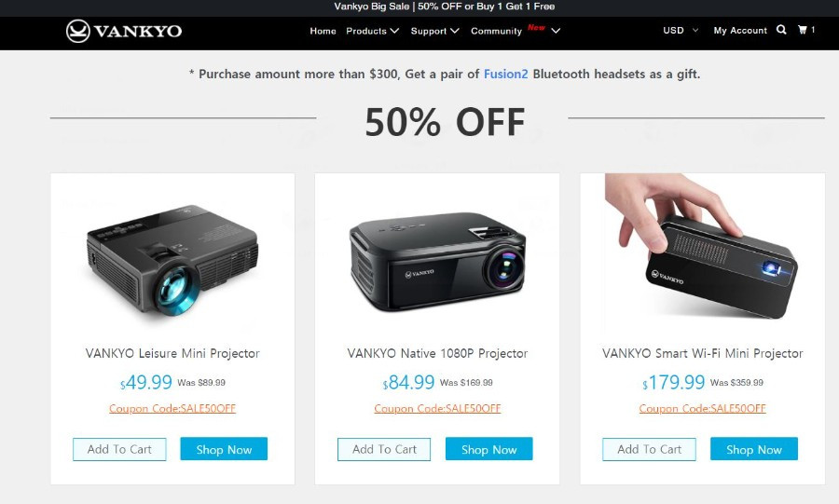Screen dimensions: 839x504
Task: Shop Now for Smart Wi-Fi Mini Projector
Action: click(x=754, y=449)
